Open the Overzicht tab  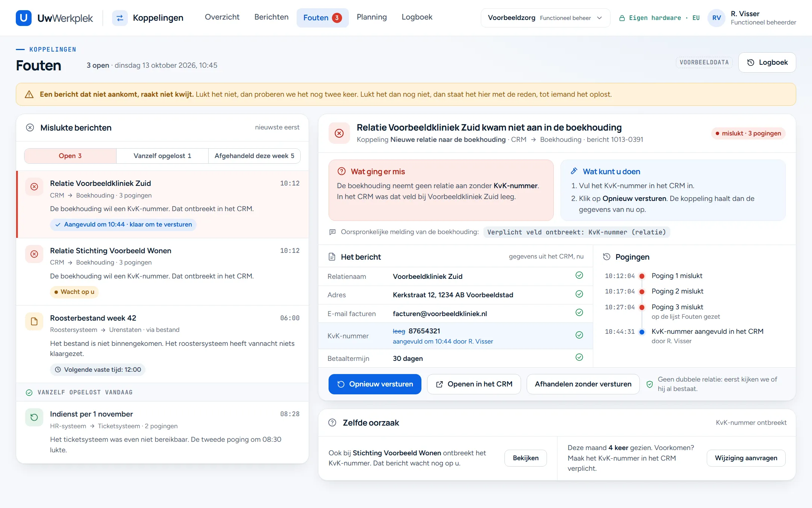coord(222,17)
